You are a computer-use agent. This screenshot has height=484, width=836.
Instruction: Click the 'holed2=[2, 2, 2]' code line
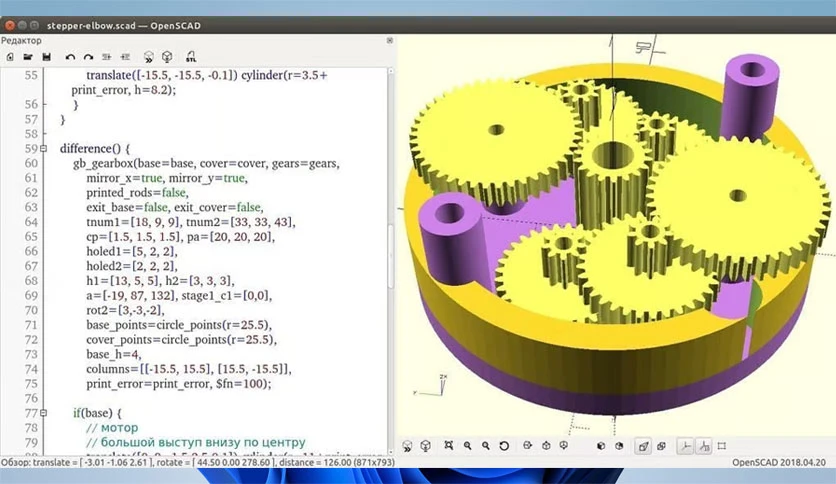132,266
